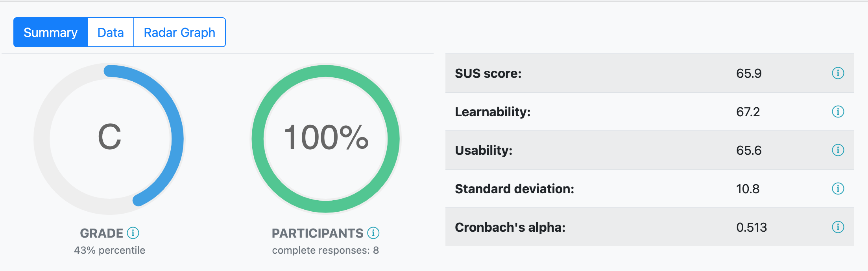Click the SUS score value 65.9
868x271 pixels.
(749, 73)
